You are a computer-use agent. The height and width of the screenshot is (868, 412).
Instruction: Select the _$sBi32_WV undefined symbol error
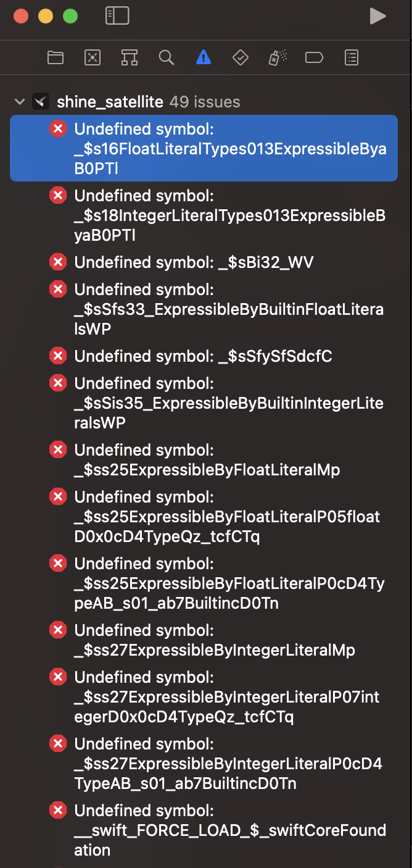(194, 262)
